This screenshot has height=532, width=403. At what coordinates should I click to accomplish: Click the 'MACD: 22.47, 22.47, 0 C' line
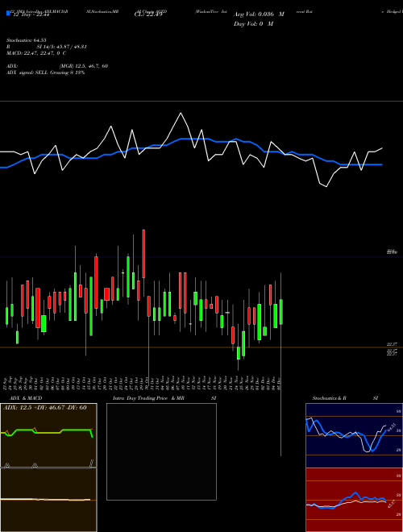(x=36, y=53)
